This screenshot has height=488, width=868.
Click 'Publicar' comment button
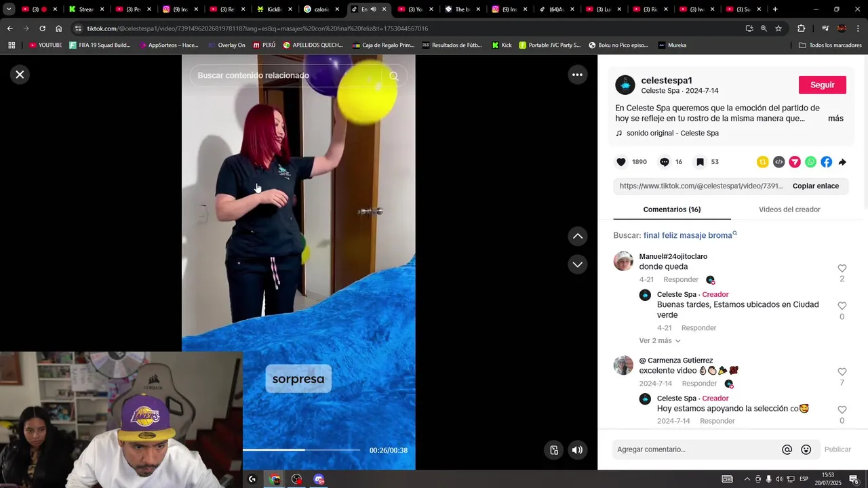click(x=837, y=449)
